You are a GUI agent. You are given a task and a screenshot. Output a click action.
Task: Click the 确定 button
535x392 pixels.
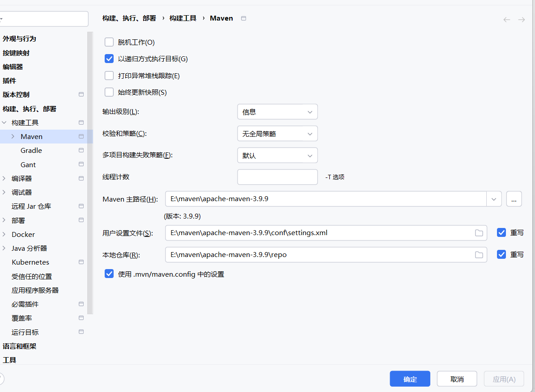(x=410, y=379)
